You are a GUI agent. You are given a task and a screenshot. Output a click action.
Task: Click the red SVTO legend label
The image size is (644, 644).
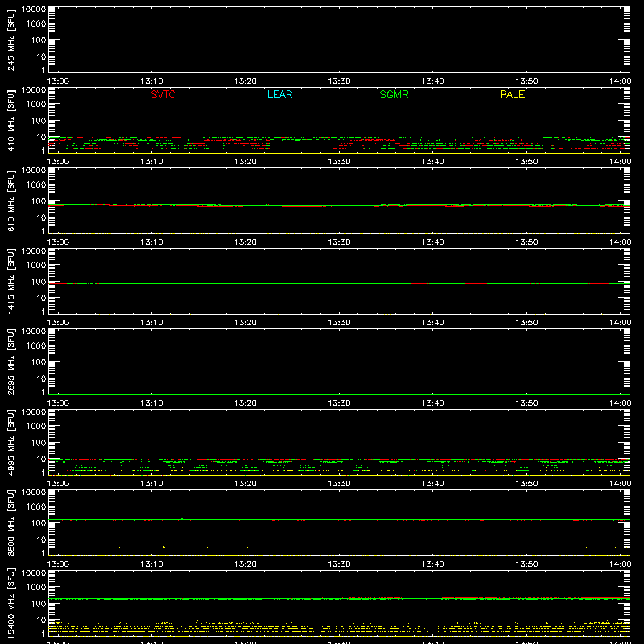click(x=163, y=94)
